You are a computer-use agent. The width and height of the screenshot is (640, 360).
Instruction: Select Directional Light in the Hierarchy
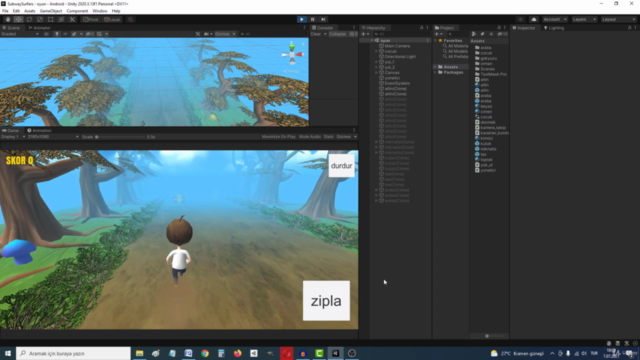point(400,56)
